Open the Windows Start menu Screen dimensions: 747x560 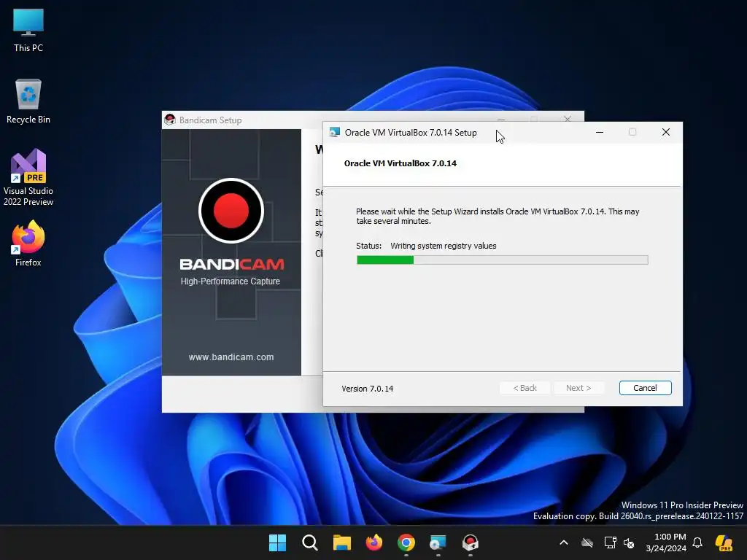click(x=277, y=542)
